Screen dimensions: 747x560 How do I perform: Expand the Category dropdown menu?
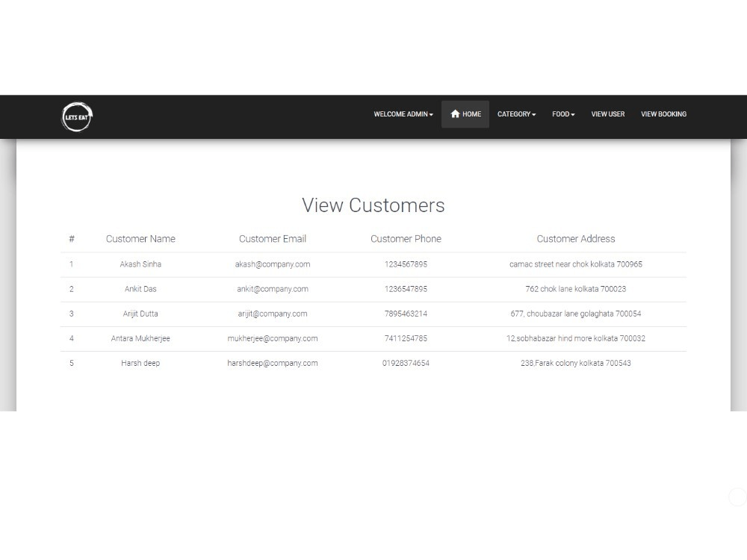(516, 114)
